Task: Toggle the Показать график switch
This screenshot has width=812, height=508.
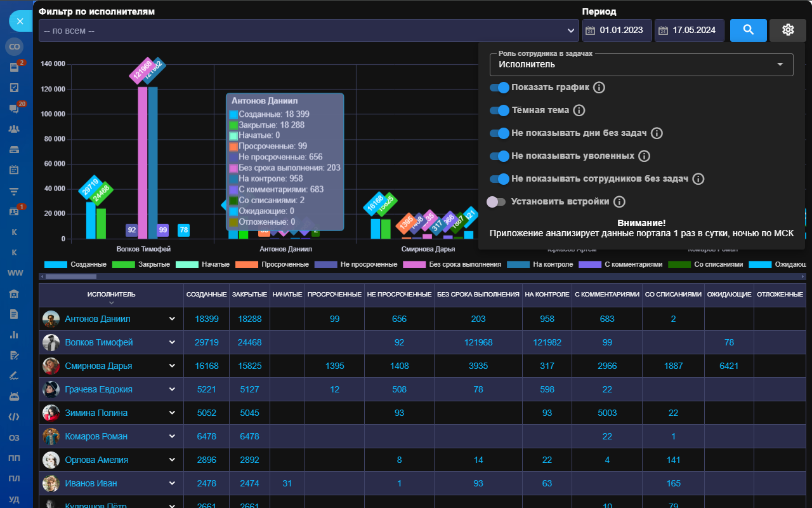Action: point(500,88)
